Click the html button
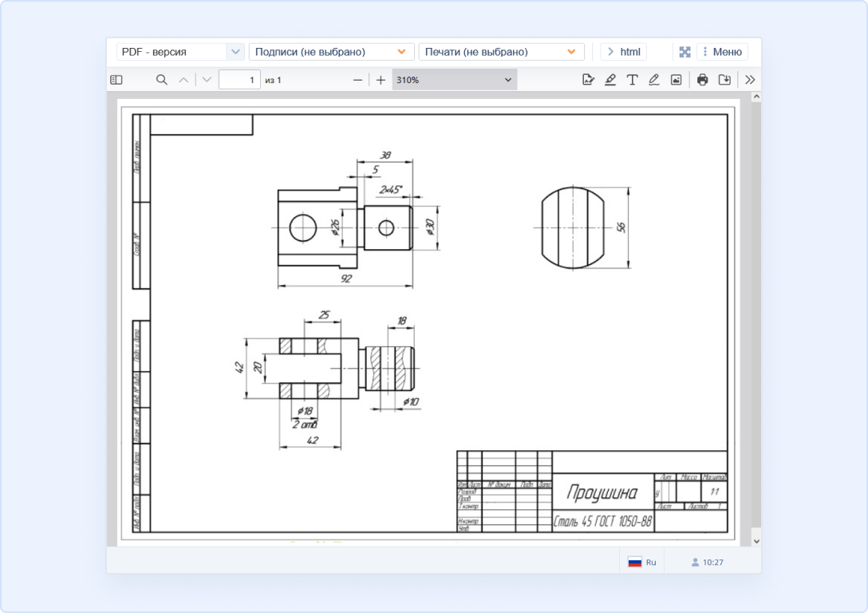This screenshot has height=613, width=868. (x=624, y=52)
